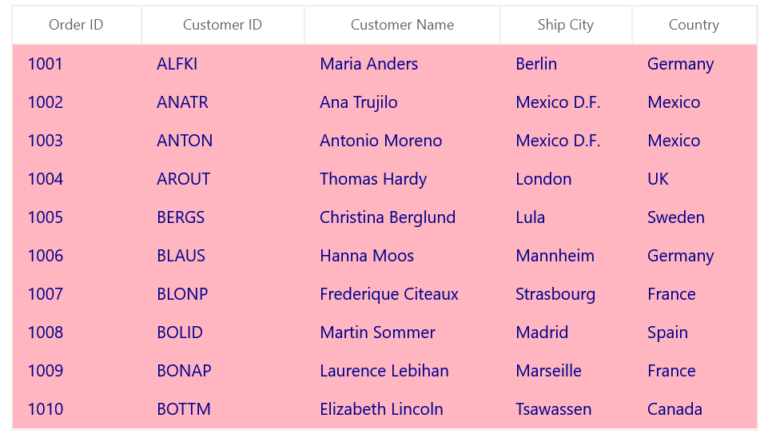Select the Country column header
768x438 pixels.
694,24
